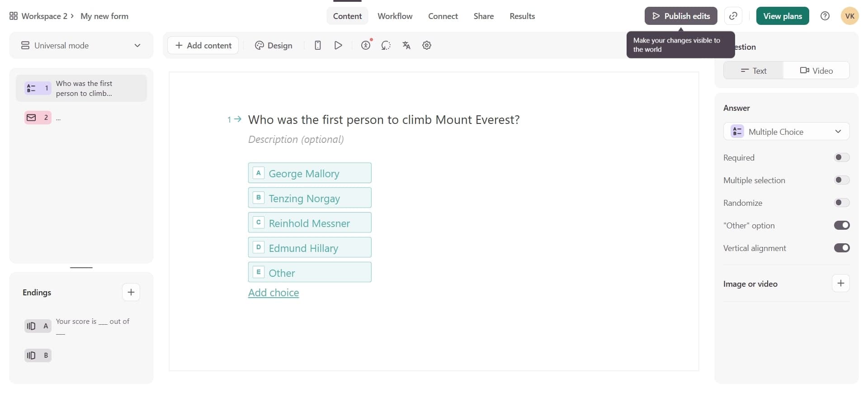868x393 pixels.
Task: Open form settings gear icon
Action: [x=426, y=45]
